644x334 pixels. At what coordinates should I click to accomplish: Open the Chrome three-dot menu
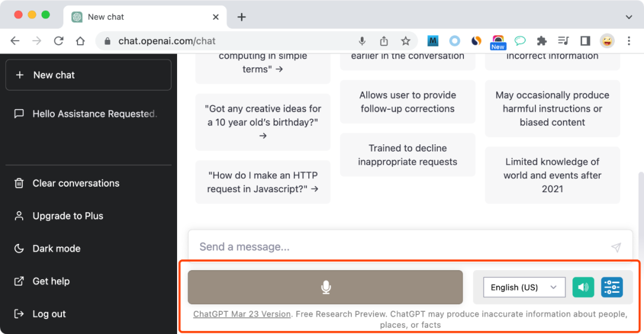point(629,41)
